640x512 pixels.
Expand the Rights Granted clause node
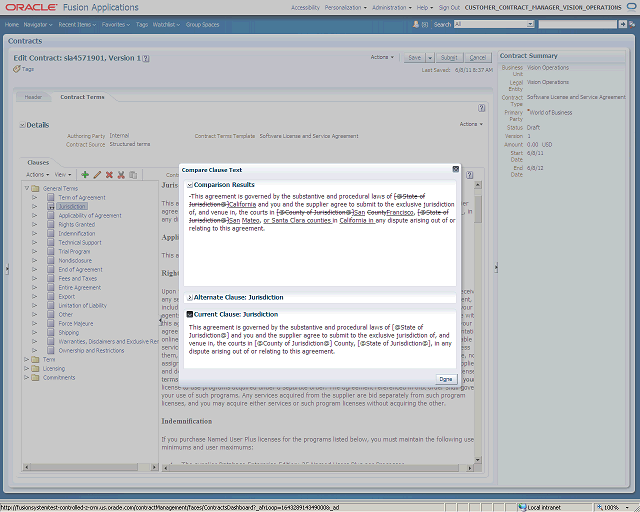(35, 225)
